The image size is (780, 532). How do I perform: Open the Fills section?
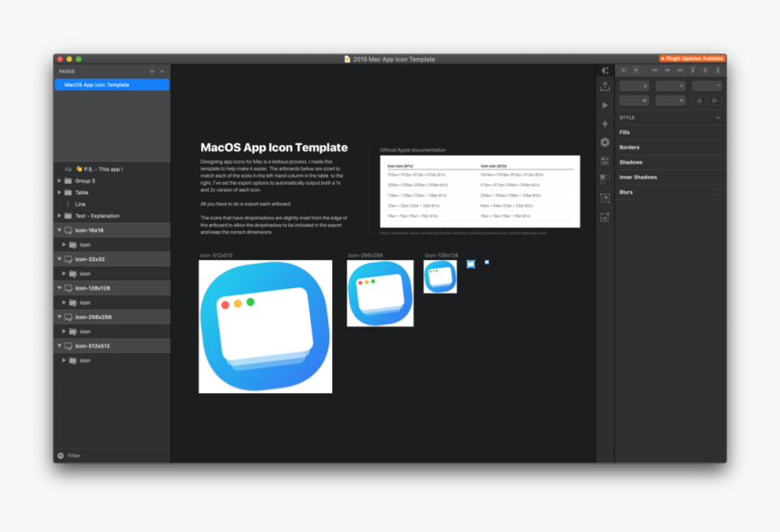point(670,132)
